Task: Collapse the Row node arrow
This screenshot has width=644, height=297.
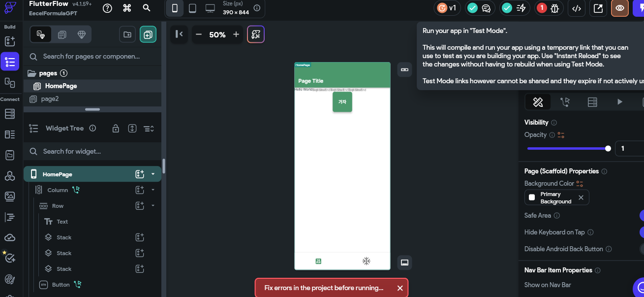Action: coord(153,205)
